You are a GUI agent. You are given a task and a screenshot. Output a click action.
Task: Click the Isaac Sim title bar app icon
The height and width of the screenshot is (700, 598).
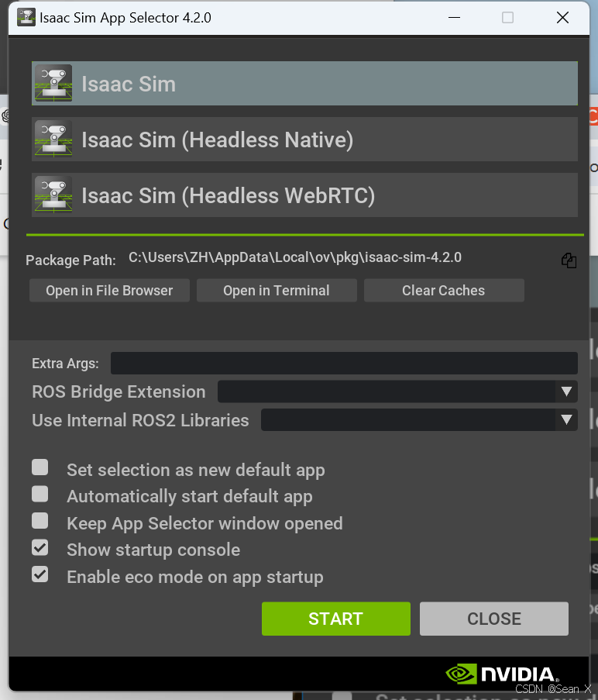[x=26, y=17]
